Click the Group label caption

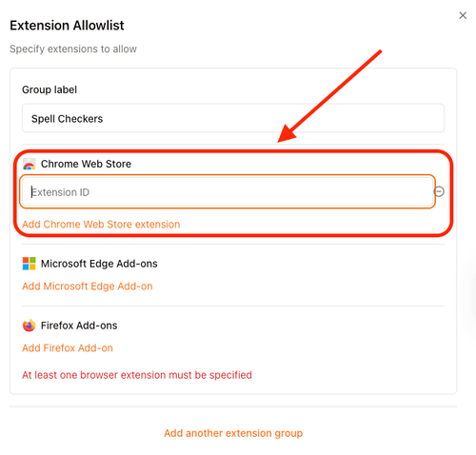pyautogui.click(x=50, y=89)
